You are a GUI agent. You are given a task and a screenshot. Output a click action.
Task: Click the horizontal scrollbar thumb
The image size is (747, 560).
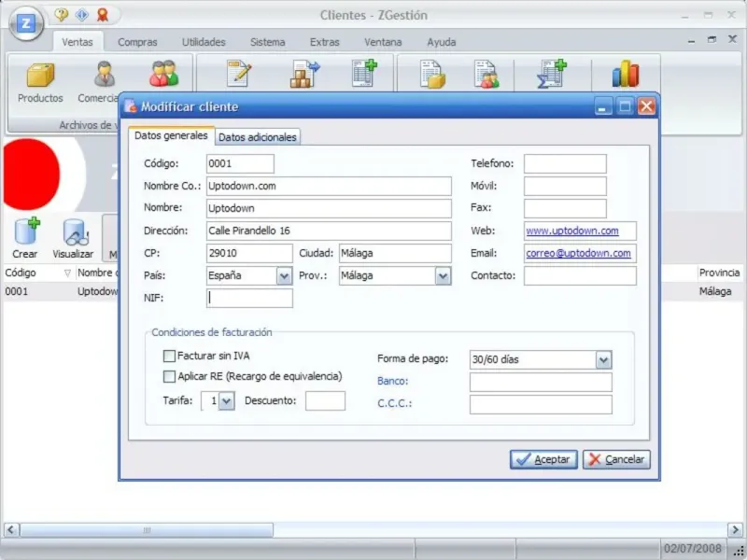(147, 529)
